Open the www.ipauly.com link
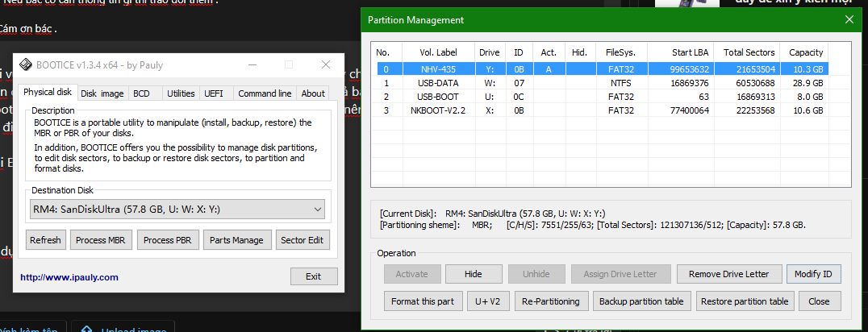868x332 pixels. 69,277
